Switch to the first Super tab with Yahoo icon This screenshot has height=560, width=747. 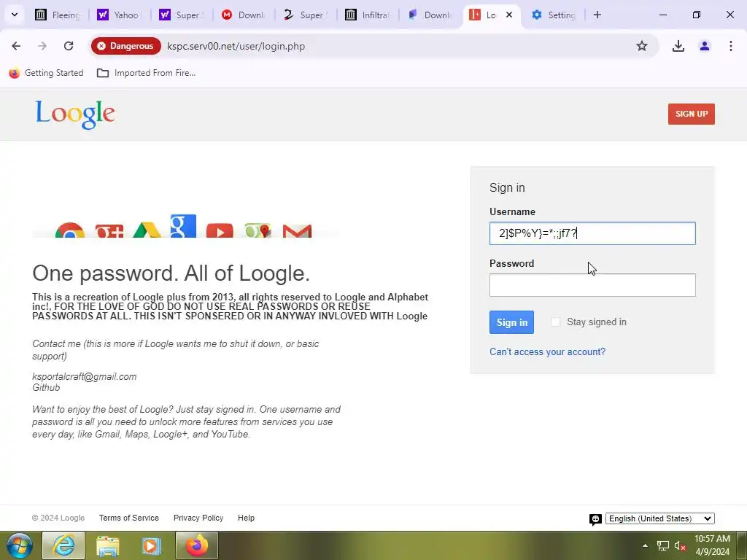[181, 15]
